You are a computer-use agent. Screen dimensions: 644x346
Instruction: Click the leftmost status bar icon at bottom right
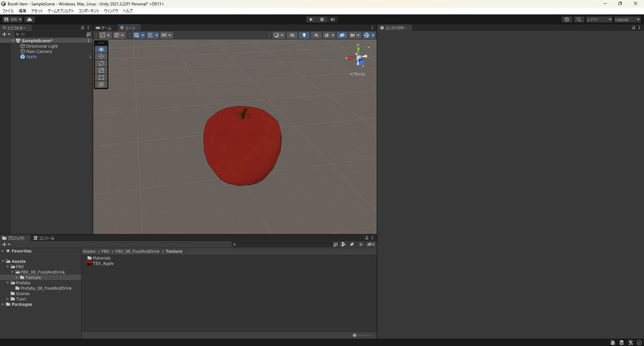tap(613, 342)
